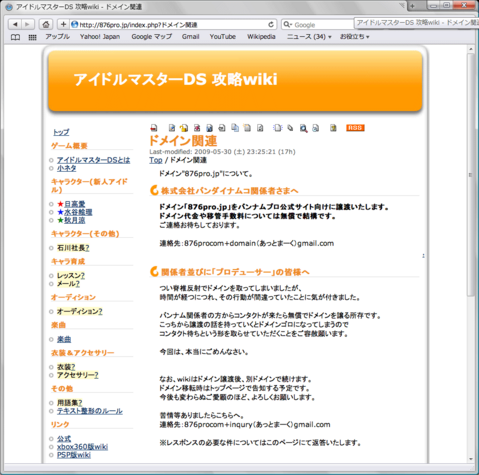The width and height of the screenshot is (479, 475).
Task: Click the vertical scrollbar thumb
Action: [471, 174]
